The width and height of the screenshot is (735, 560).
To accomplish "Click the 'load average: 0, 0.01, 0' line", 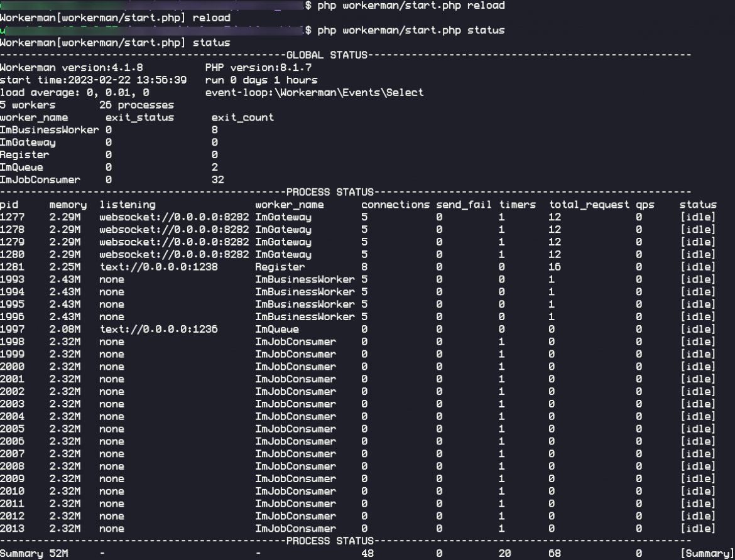I will [75, 92].
